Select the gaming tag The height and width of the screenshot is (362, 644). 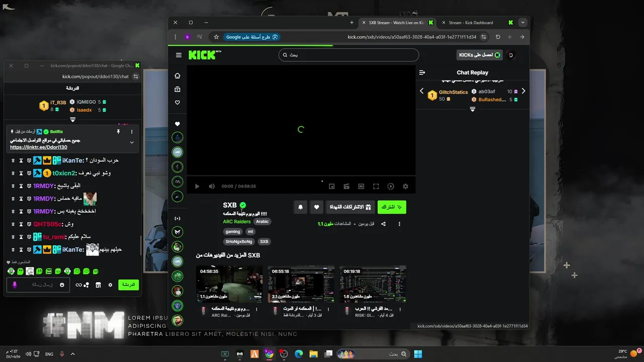(232, 232)
